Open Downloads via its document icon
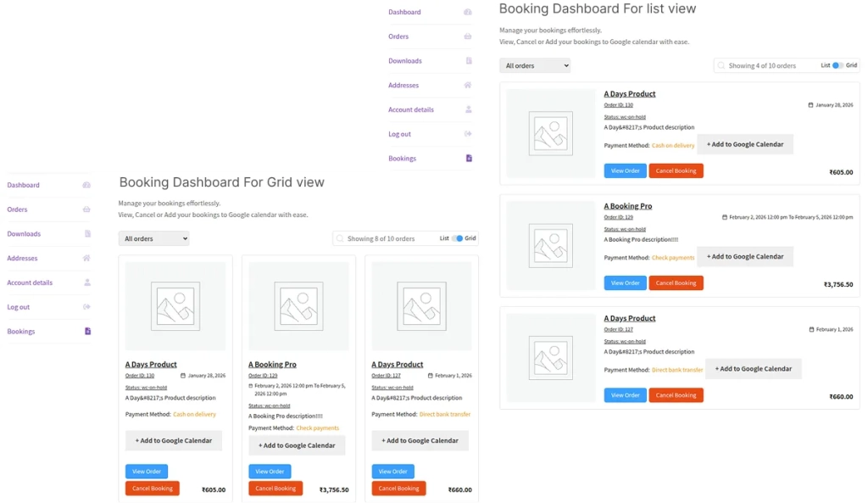868x503 pixels. pos(87,234)
